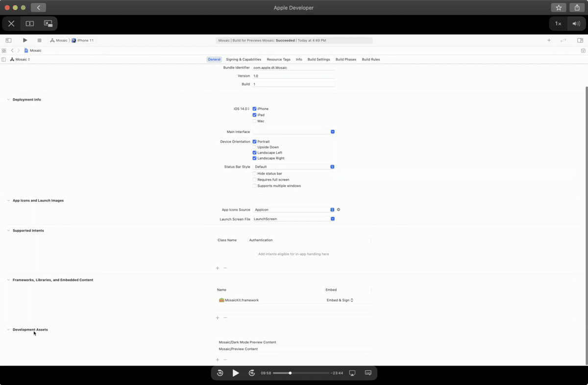The width and height of the screenshot is (588, 385).
Task: Toggle the Landscape Left checkbox
Action: [254, 153]
